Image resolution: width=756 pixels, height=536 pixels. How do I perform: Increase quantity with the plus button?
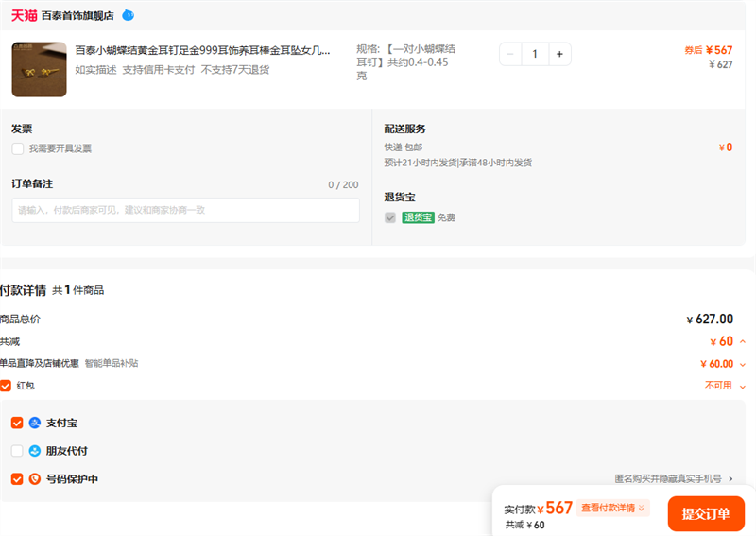[x=559, y=54]
